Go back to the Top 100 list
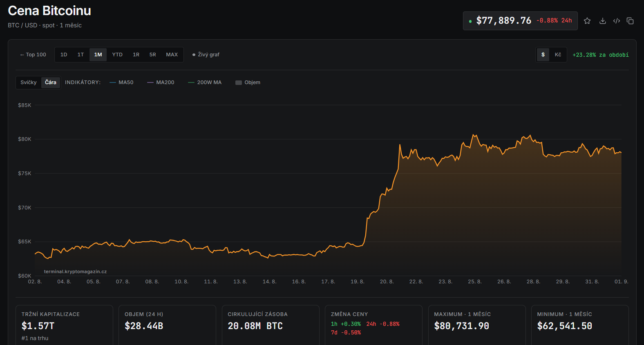Image resolution: width=644 pixels, height=345 pixels. coord(33,55)
